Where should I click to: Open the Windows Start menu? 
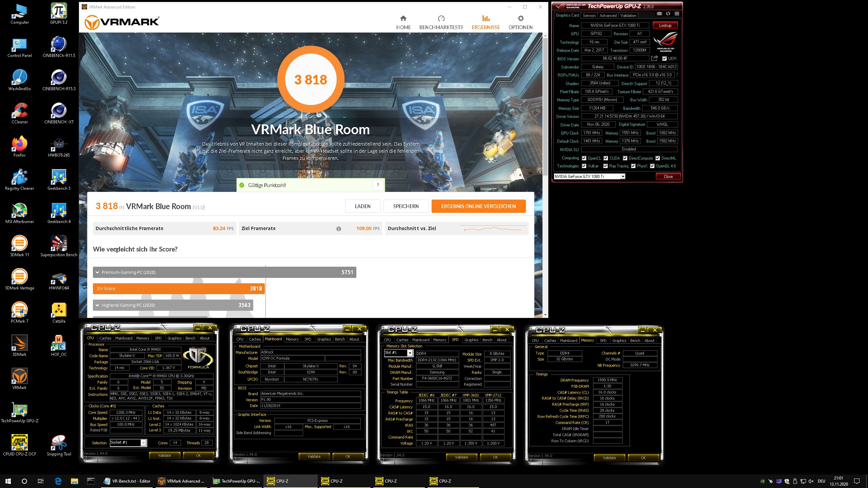8,481
